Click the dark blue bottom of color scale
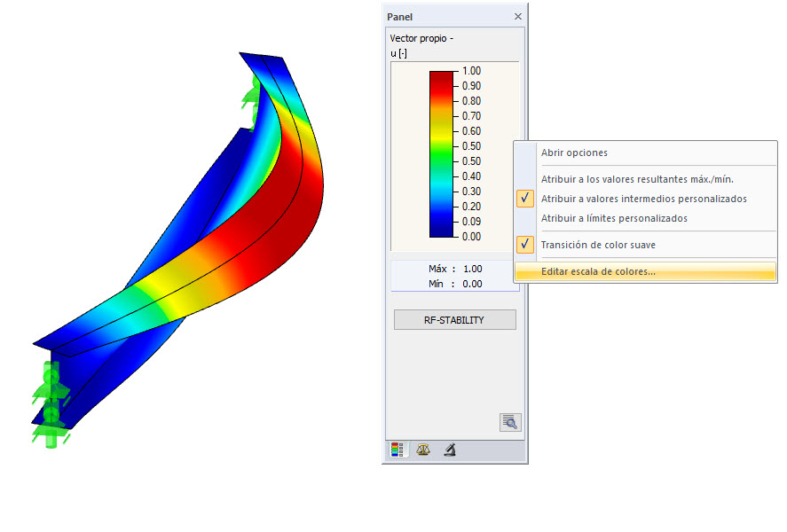This screenshot has width=787, height=532. pos(441,231)
